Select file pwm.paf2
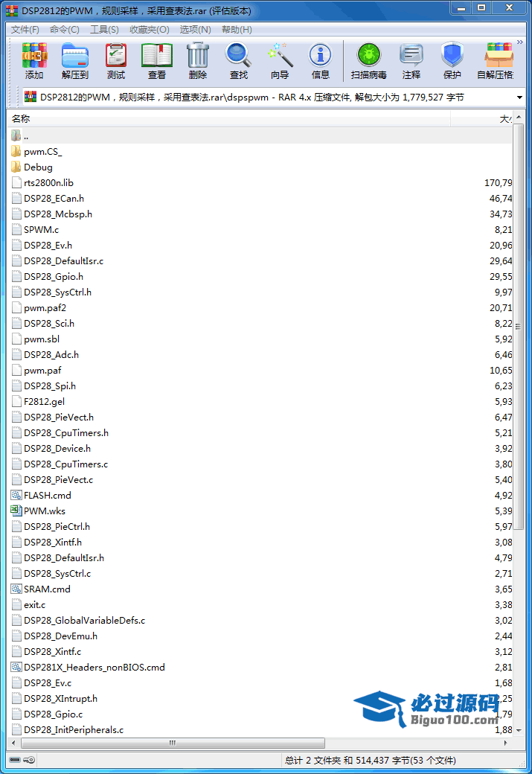532x774 pixels. [x=45, y=308]
